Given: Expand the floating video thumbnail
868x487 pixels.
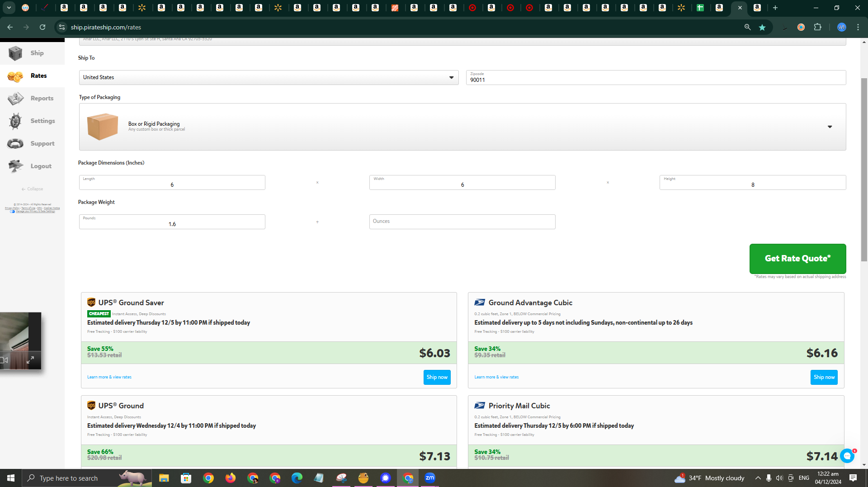Looking at the screenshot, I should tap(30, 360).
